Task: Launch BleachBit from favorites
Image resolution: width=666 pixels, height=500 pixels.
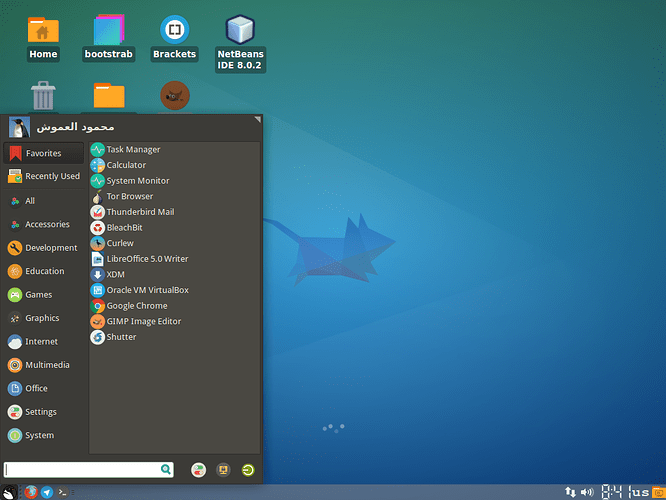Action: tap(174, 228)
